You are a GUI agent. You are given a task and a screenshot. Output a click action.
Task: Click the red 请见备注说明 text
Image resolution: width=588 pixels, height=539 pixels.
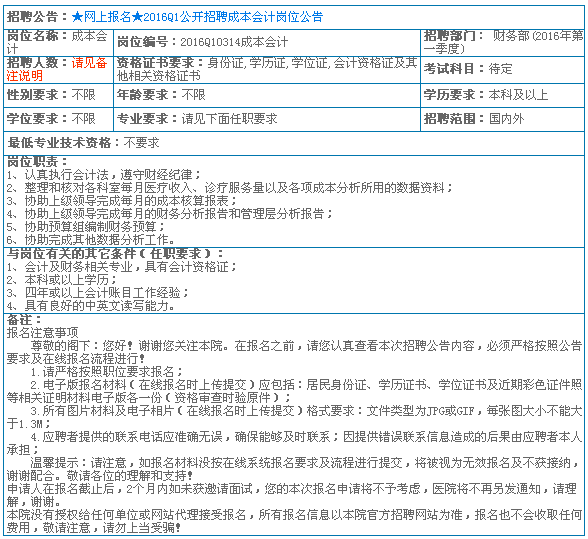tap(57, 69)
